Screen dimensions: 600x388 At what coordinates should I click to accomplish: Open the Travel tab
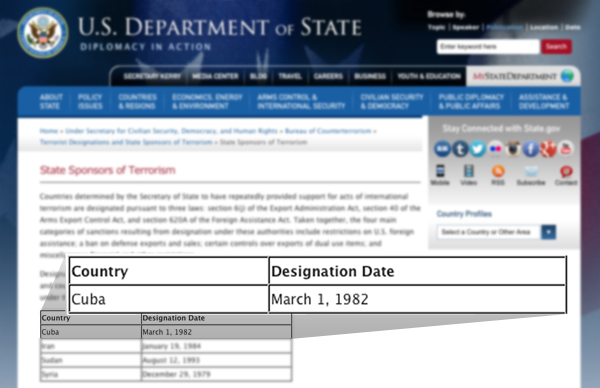290,76
